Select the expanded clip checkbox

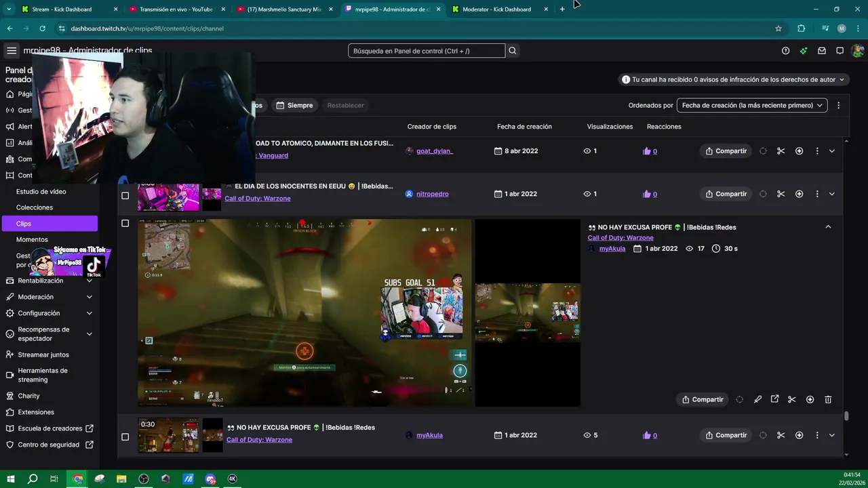click(x=125, y=223)
